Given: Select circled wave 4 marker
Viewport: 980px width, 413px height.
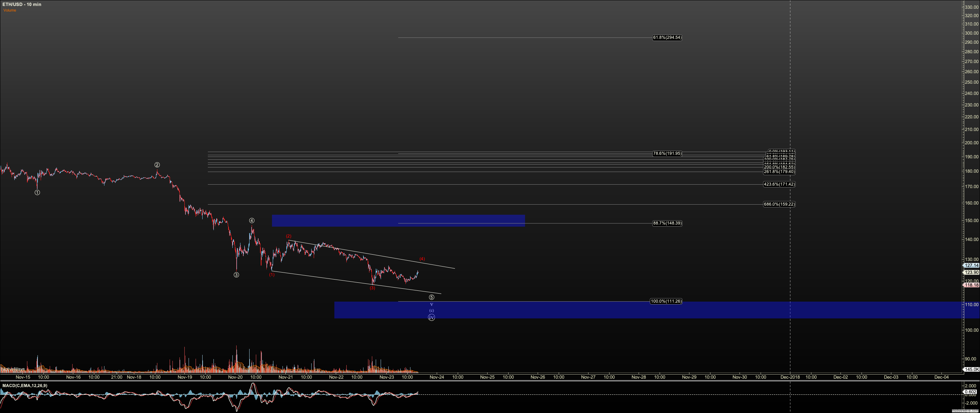Looking at the screenshot, I should [252, 221].
